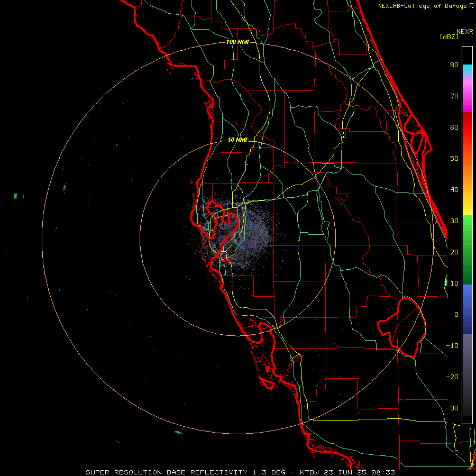Click the positive 10 value on the dBZ scale
The image size is (476, 476).
454,283
